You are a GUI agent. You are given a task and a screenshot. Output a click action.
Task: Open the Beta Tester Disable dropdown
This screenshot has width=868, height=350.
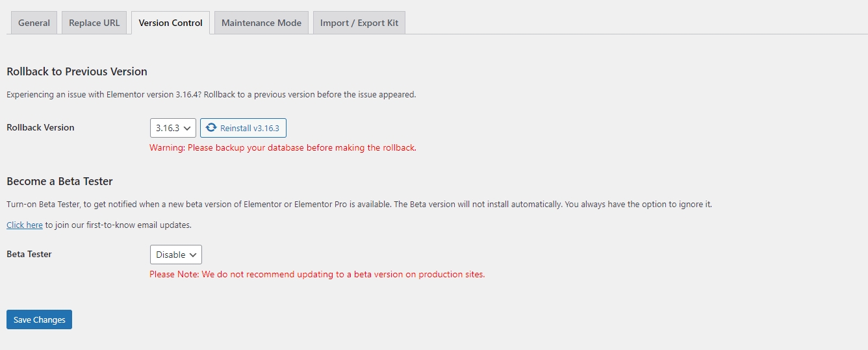tap(176, 255)
